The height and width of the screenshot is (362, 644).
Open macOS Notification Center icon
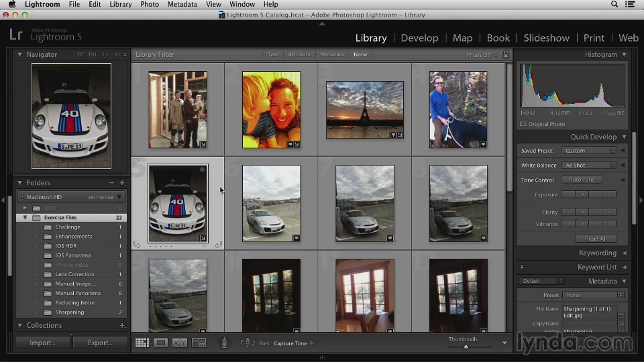(630, 4)
